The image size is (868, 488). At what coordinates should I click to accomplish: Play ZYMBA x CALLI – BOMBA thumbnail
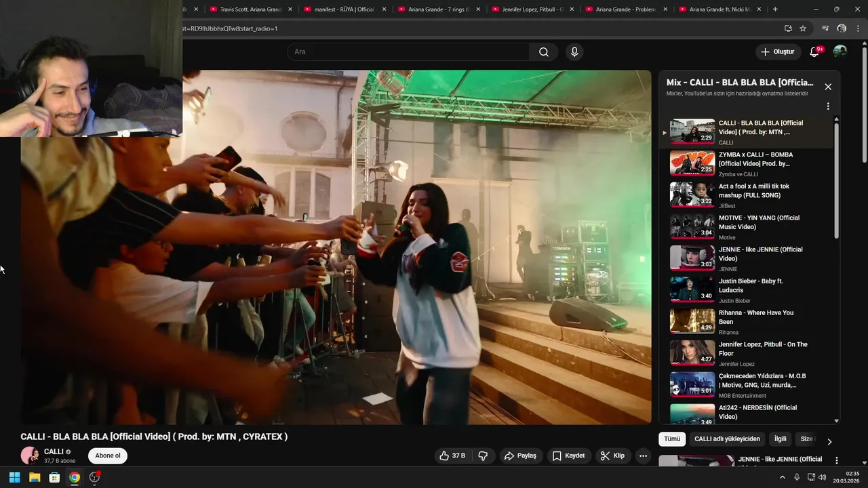pyautogui.click(x=692, y=163)
